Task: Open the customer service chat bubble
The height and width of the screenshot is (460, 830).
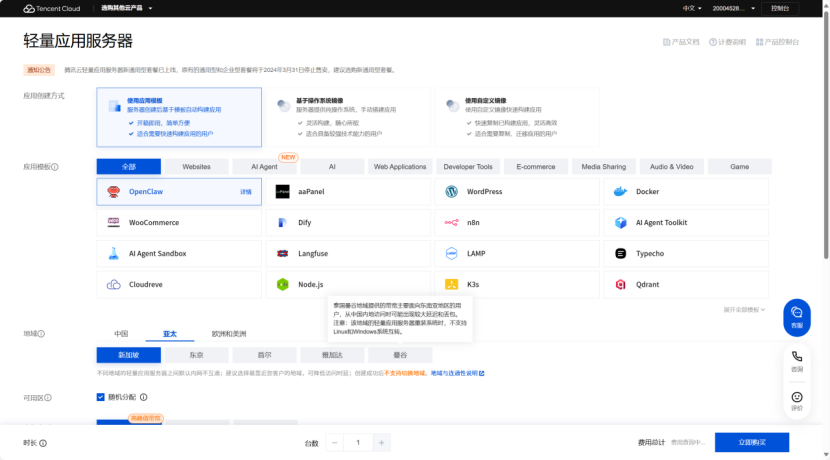Action: click(796, 316)
